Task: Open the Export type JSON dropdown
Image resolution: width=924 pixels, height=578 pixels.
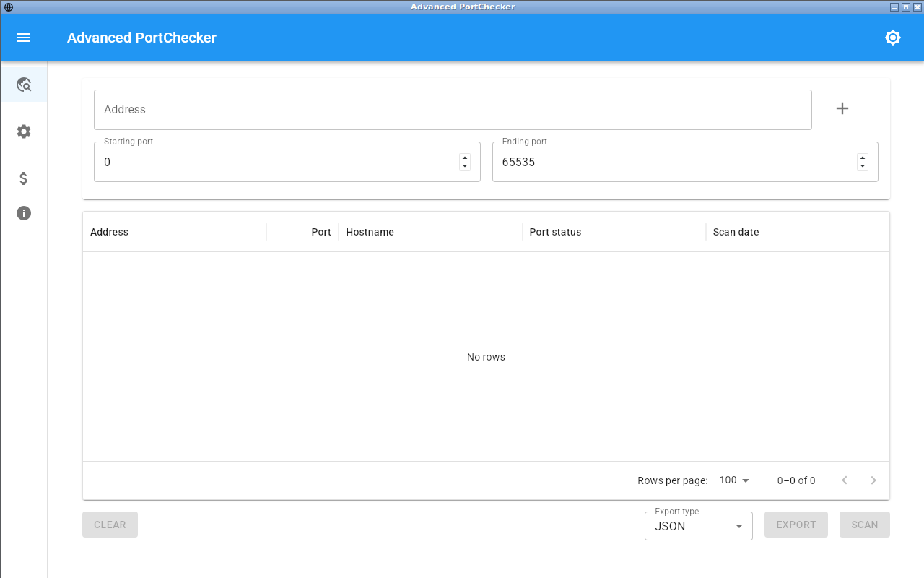Action: [699, 526]
